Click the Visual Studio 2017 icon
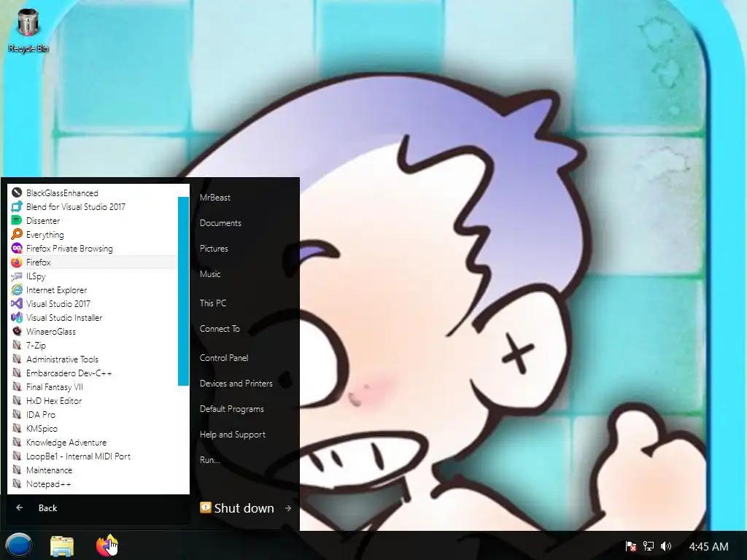This screenshot has height=560, width=747. [x=17, y=303]
